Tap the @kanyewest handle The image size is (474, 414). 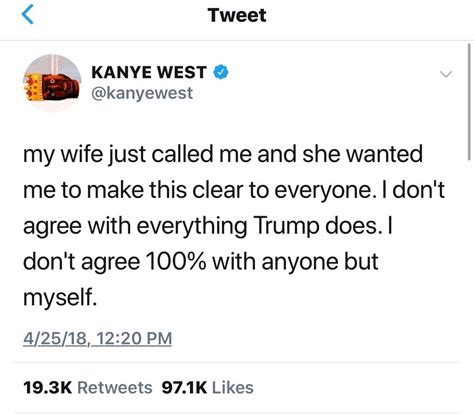click(x=142, y=93)
